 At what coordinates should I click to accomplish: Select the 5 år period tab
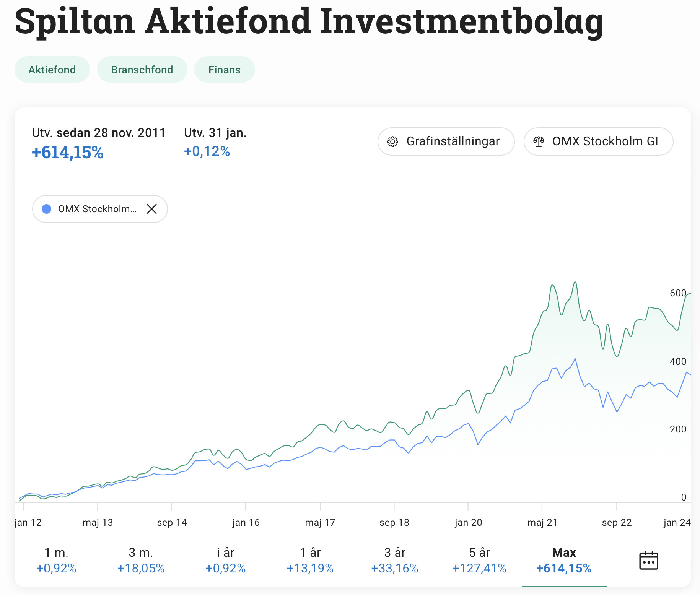pyautogui.click(x=479, y=560)
